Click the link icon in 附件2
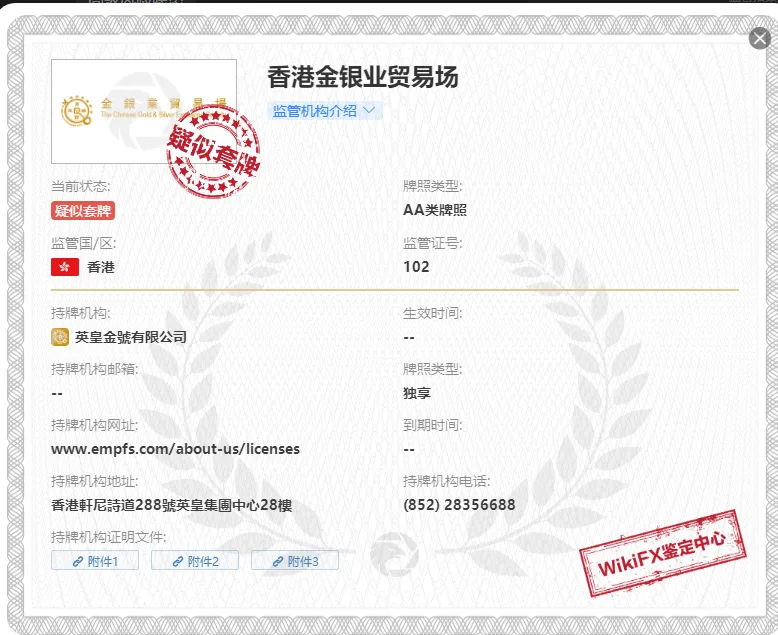This screenshot has height=635, width=778. pyautogui.click(x=178, y=562)
